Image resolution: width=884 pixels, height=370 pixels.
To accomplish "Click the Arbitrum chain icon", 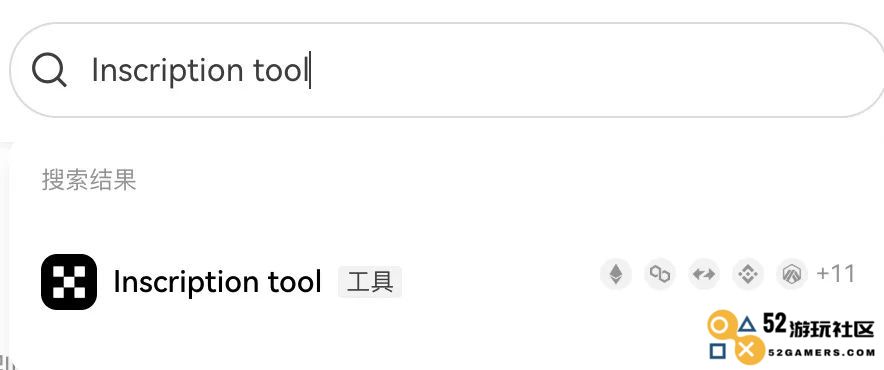I will [792, 274].
